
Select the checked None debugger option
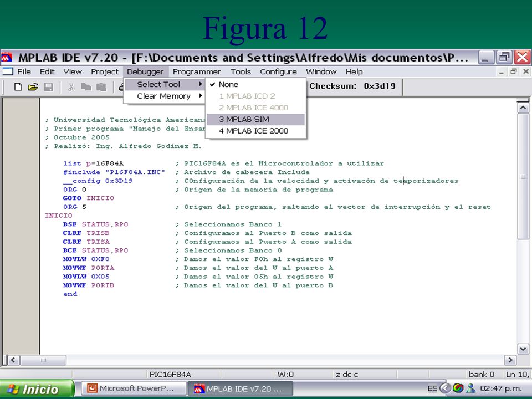pos(255,84)
